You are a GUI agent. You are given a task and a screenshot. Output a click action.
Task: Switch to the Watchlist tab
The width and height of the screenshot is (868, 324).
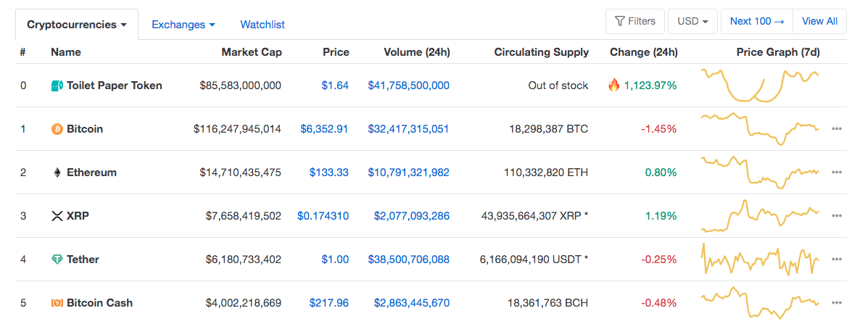point(263,25)
